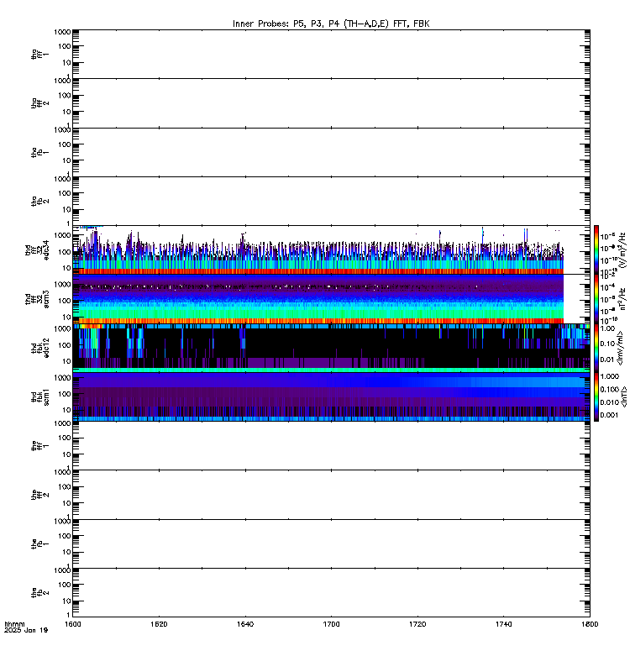This screenshot has height=672, width=630.
Task: Click the '1800' time axis label
Action: (590, 624)
